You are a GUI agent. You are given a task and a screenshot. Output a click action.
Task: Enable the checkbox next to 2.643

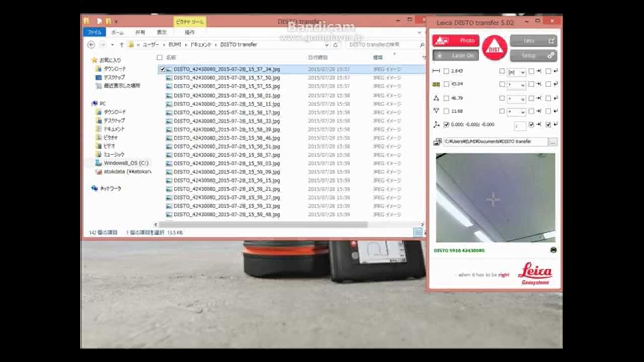(x=446, y=71)
